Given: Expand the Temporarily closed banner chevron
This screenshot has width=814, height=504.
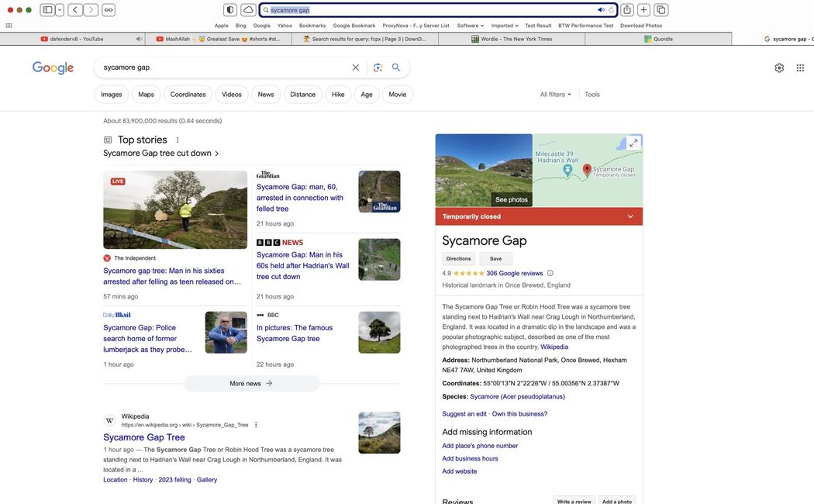Looking at the screenshot, I should (x=630, y=216).
